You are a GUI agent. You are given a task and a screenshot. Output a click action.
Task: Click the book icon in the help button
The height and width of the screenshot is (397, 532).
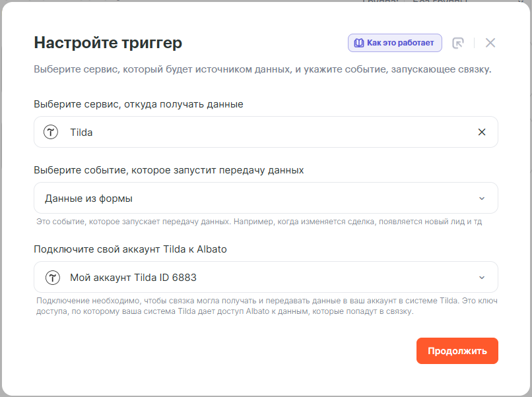(x=358, y=43)
